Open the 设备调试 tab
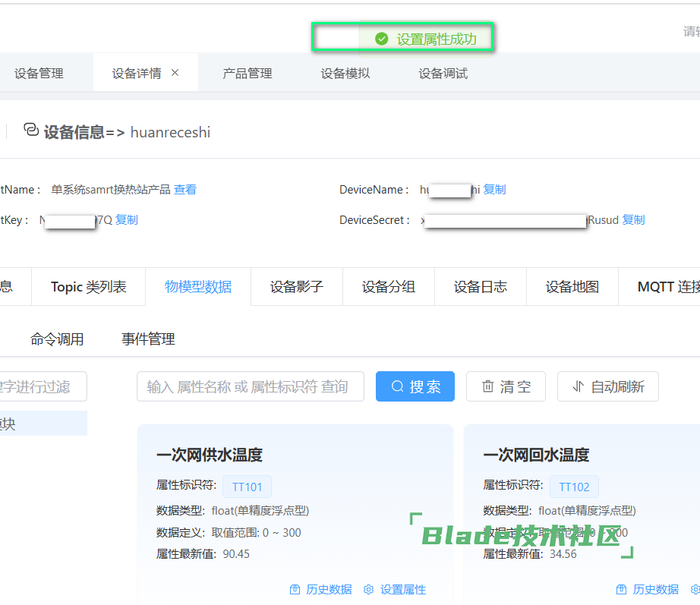This screenshot has height=605, width=700. click(443, 74)
